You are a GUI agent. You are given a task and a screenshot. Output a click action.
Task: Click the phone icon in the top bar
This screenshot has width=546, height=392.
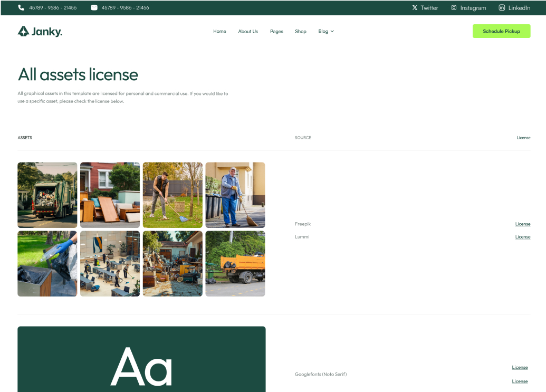click(20, 7)
